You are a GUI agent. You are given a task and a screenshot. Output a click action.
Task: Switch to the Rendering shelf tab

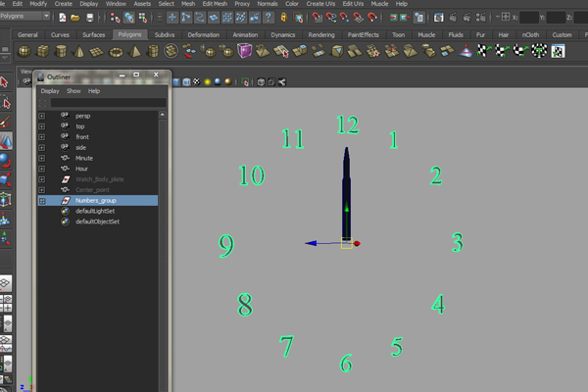321,35
